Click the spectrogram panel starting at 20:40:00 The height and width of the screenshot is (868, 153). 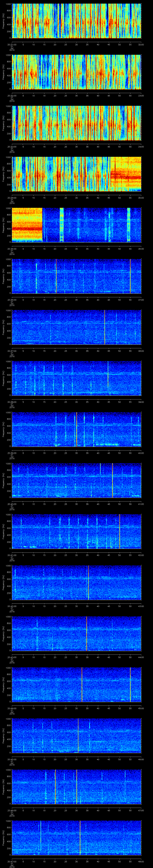click(77, 481)
